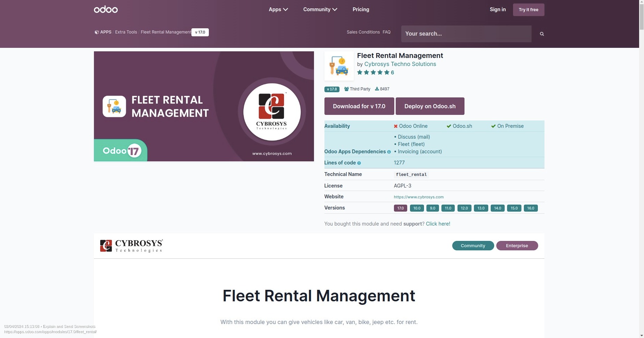Screen dimensions: 644x338
Task: Switch to version 11.0
Action: [x=448, y=208]
